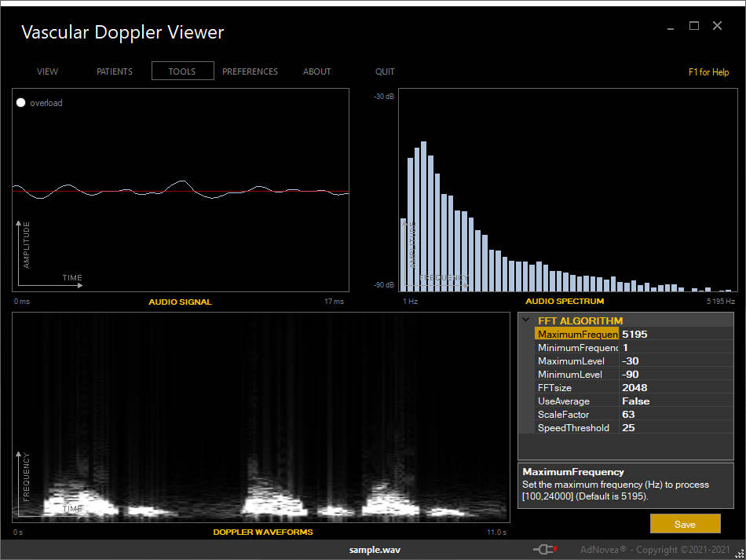
Task: Select the SpeedThreshold property label
Action: [576, 427]
